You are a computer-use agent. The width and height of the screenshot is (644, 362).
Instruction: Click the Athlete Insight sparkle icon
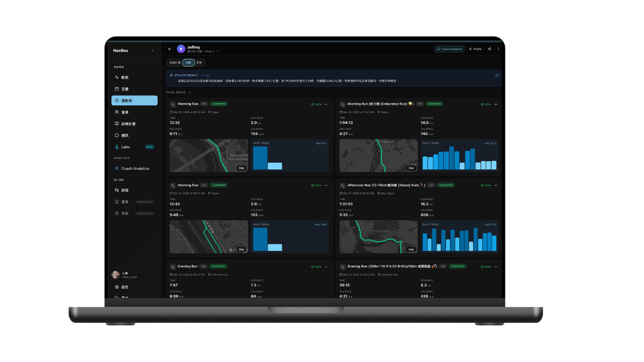[x=172, y=75]
